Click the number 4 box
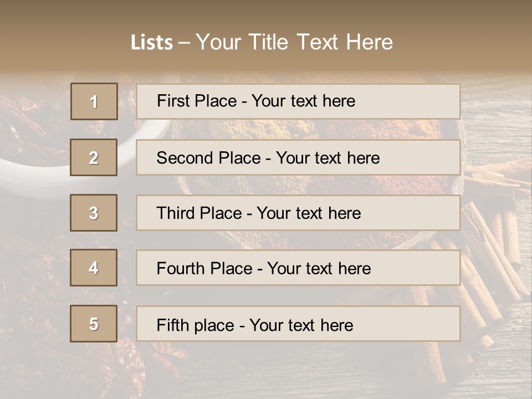The height and width of the screenshot is (399, 532). coord(94,268)
